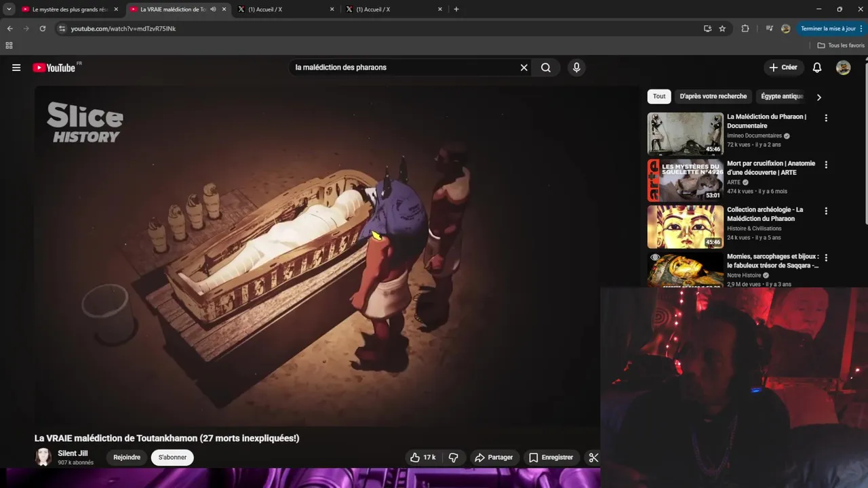
Task: Go back in browser history
Action: 9,28
